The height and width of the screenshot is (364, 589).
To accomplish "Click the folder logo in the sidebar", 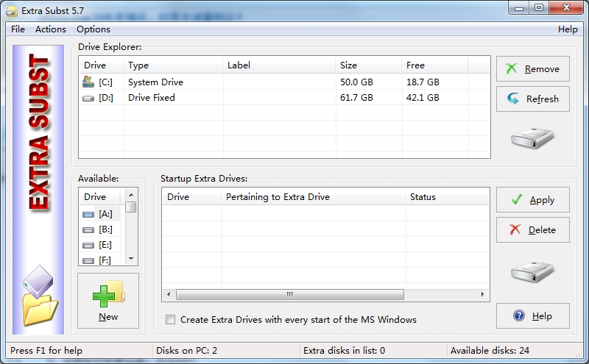I will tap(40, 296).
